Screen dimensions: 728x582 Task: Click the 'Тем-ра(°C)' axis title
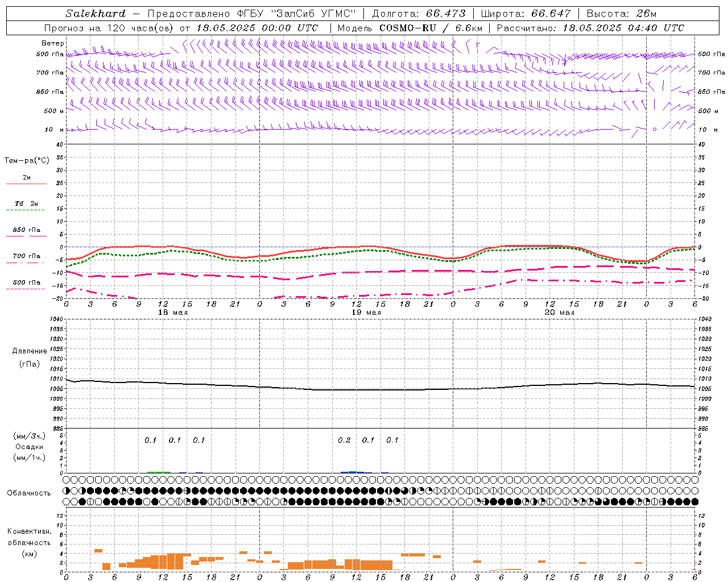click(27, 160)
